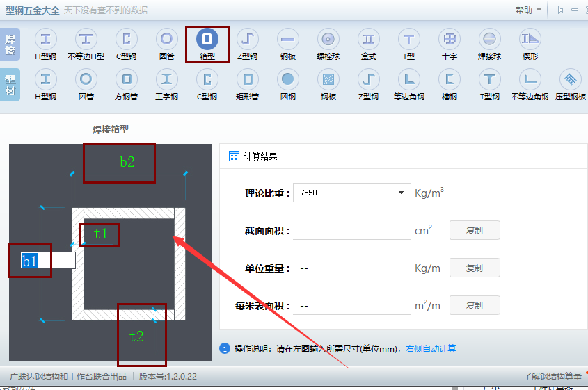Select welded H型钢 icon in 焊接 row
588x390 pixels.
point(45,39)
